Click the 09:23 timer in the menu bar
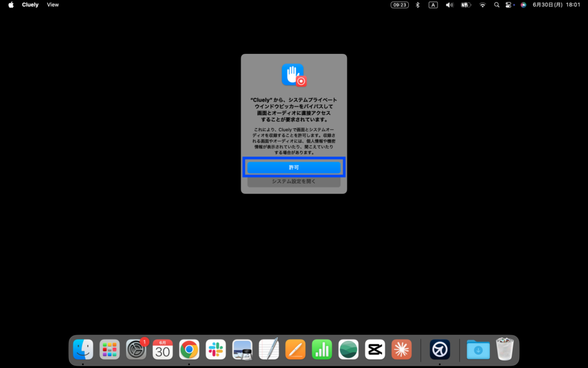Image resolution: width=588 pixels, height=368 pixels. point(400,5)
